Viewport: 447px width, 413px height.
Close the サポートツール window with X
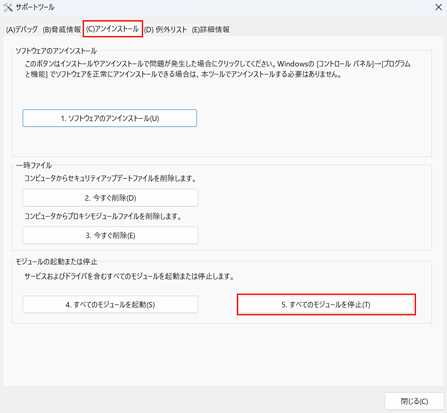[x=438, y=7]
